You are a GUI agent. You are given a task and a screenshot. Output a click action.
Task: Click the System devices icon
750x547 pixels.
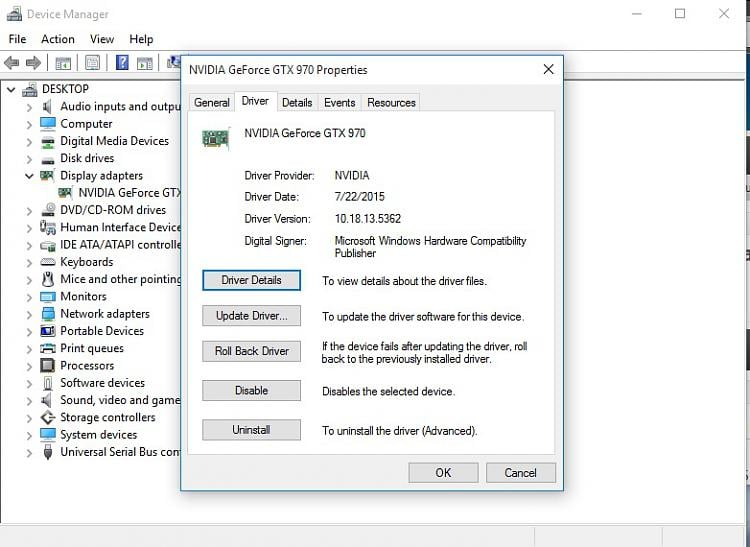[x=48, y=435]
